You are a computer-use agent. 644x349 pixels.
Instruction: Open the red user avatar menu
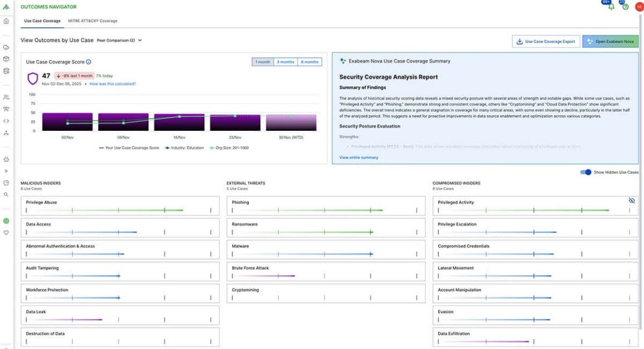coord(640,7)
